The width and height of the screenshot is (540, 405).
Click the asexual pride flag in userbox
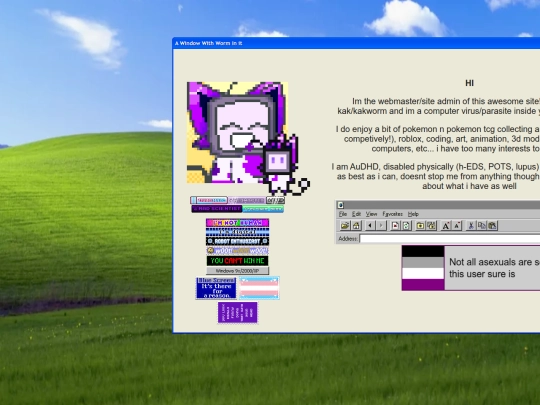click(423, 268)
